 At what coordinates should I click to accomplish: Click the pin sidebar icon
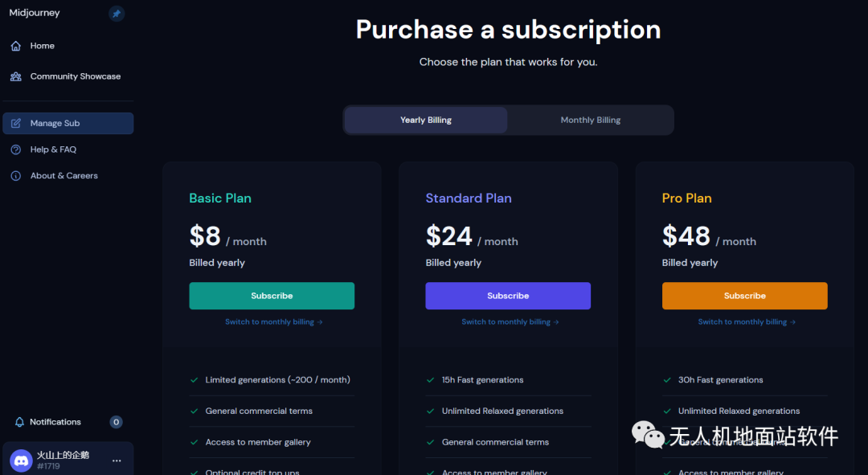[117, 14]
